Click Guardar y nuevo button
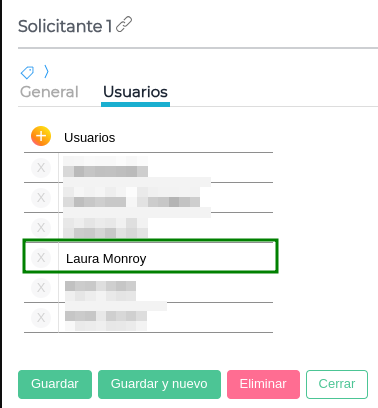Image resolution: width=378 pixels, height=408 pixels. coord(159,384)
